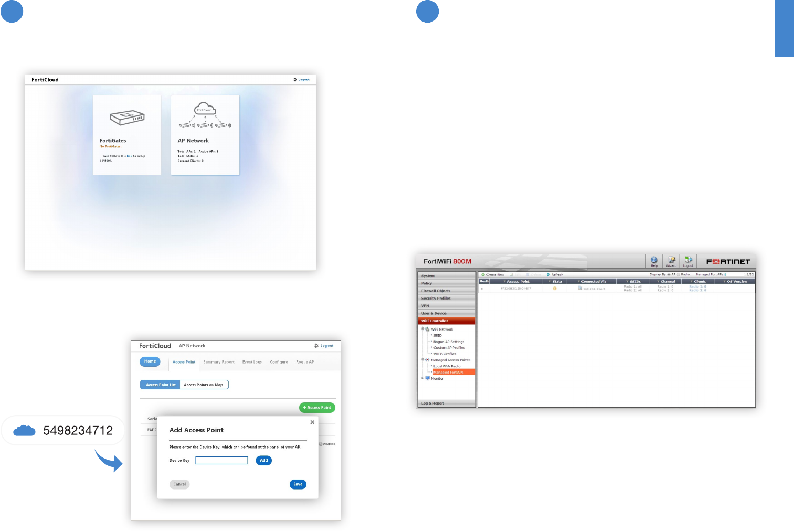Expand the Monitor tree node
The image size is (794, 532).
[x=422, y=378]
